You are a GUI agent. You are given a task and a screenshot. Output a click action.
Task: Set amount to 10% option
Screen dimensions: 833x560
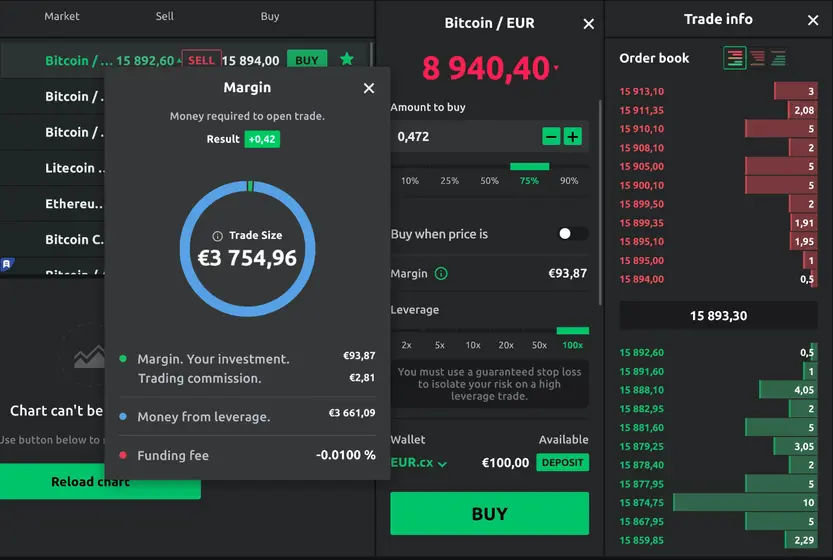click(x=410, y=181)
